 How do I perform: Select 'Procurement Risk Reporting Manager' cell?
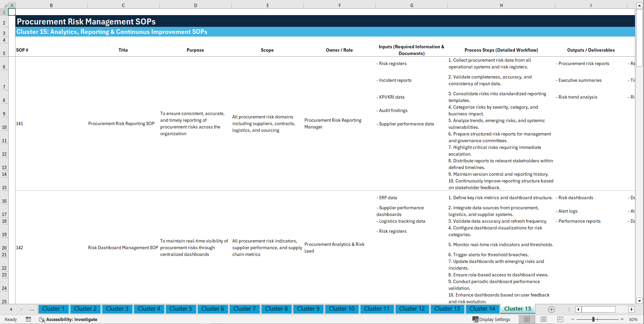(x=340, y=124)
